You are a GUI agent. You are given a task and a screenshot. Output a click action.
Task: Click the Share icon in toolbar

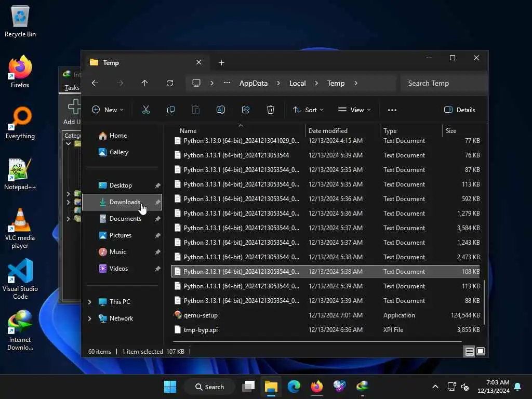(246, 110)
